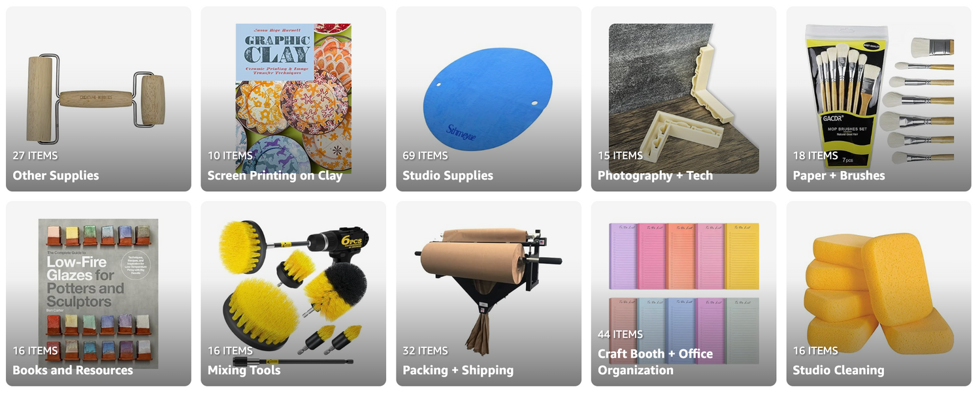980x393 pixels.
Task: Click the kraft paper roll dispenser image
Action: [488, 289]
